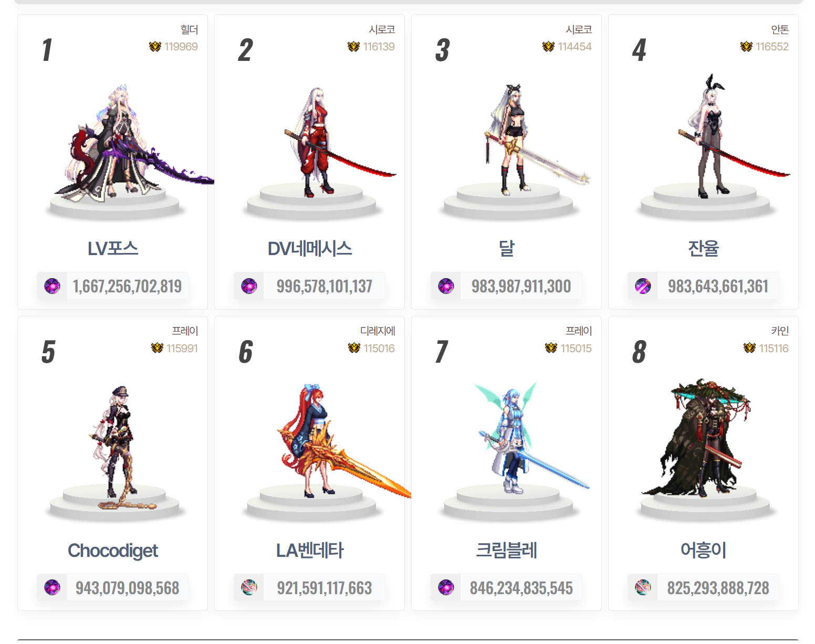815x644 pixels.
Task: Click the skill icon beside 921,591,117,663
Action: pos(249,587)
